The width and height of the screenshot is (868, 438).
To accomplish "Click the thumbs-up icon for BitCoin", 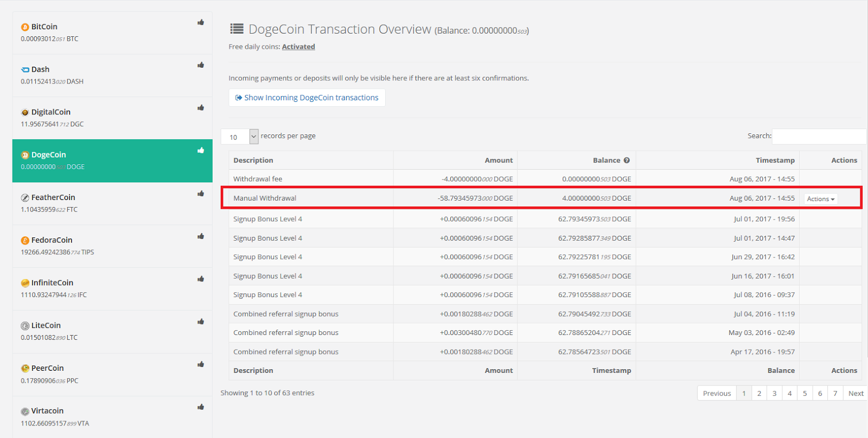I will click(201, 22).
